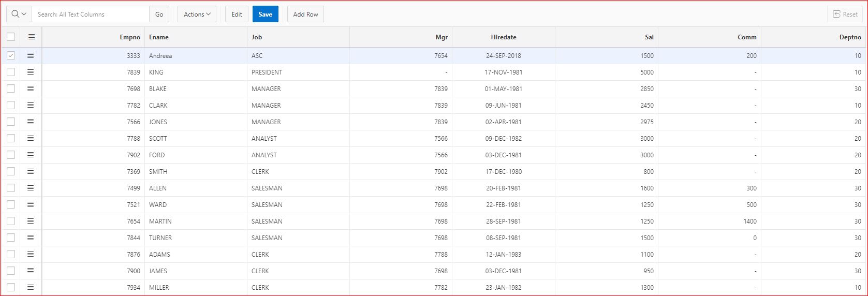Viewport: 868px width, 296px height.
Task: Open row actions menu for BLAKE row
Action: pyautogui.click(x=31, y=88)
